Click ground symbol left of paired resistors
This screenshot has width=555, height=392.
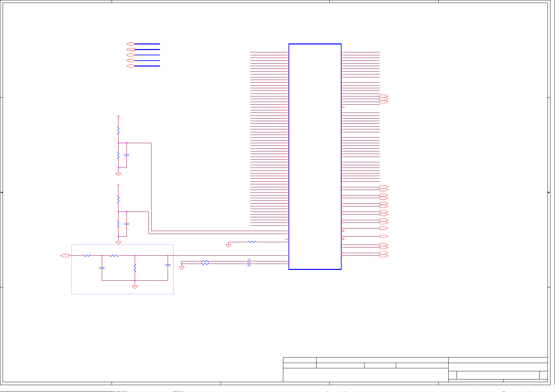click(x=181, y=268)
